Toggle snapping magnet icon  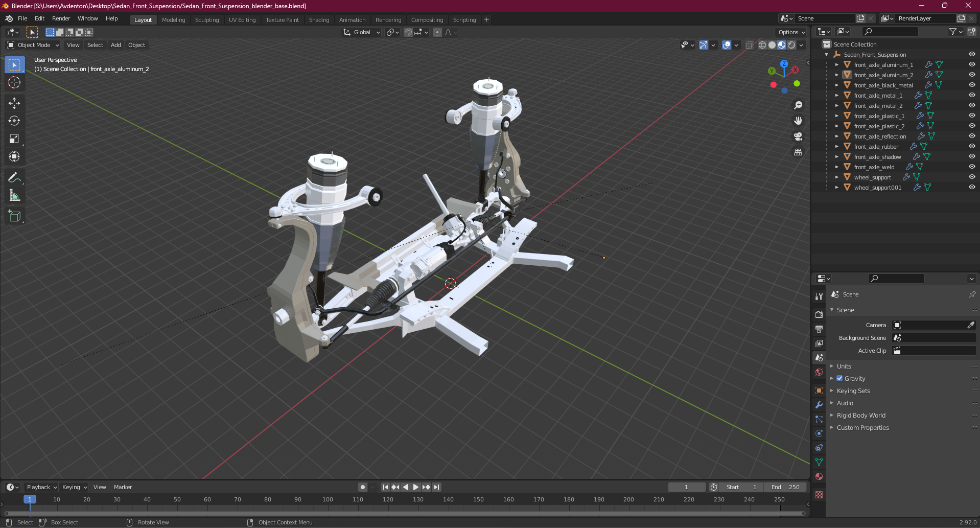pyautogui.click(x=408, y=32)
